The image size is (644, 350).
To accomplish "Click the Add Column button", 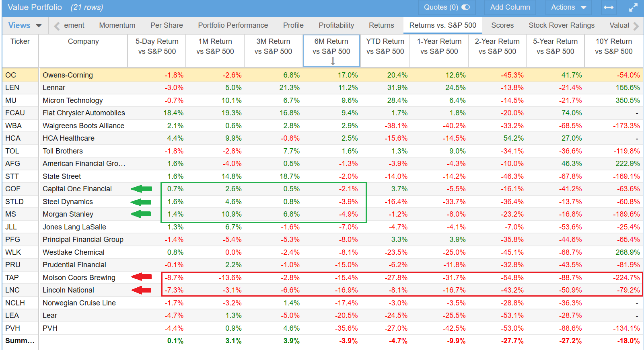I will click(510, 7).
